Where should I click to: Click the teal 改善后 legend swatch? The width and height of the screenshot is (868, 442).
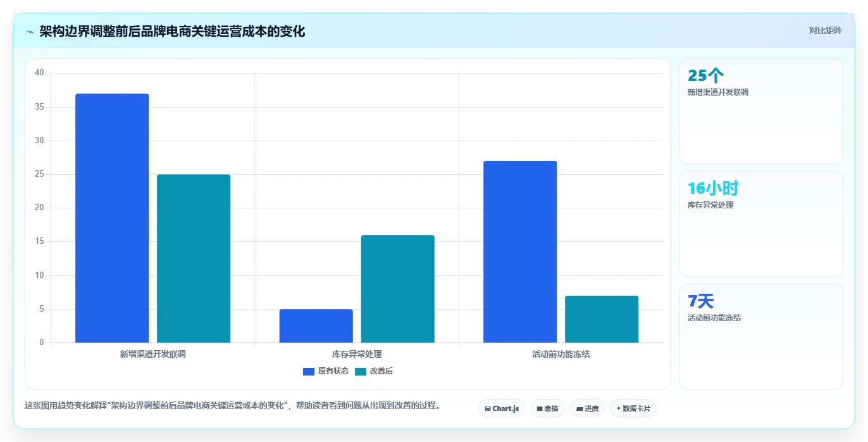[x=361, y=372]
